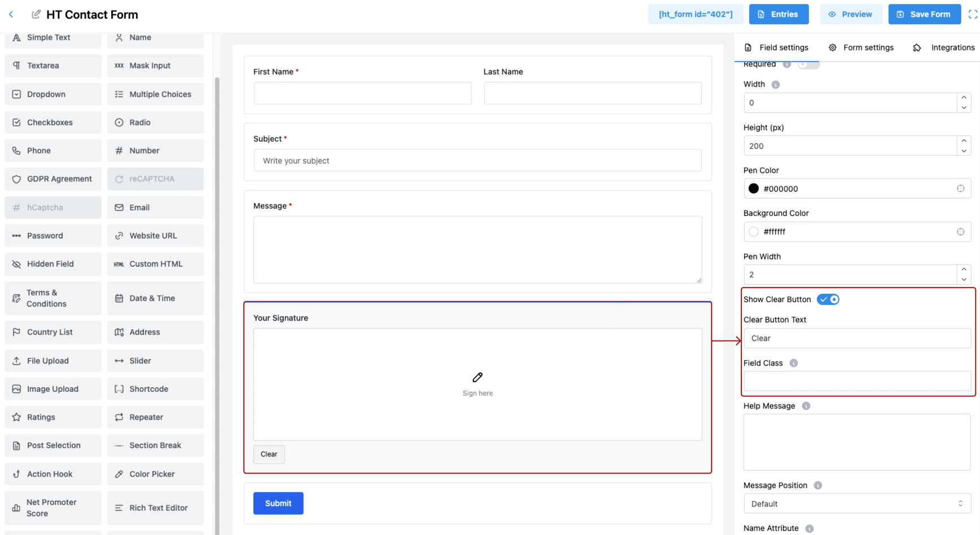Decrease Pen Width with the down arrow
Image resolution: width=980 pixels, height=535 pixels.
964,278
